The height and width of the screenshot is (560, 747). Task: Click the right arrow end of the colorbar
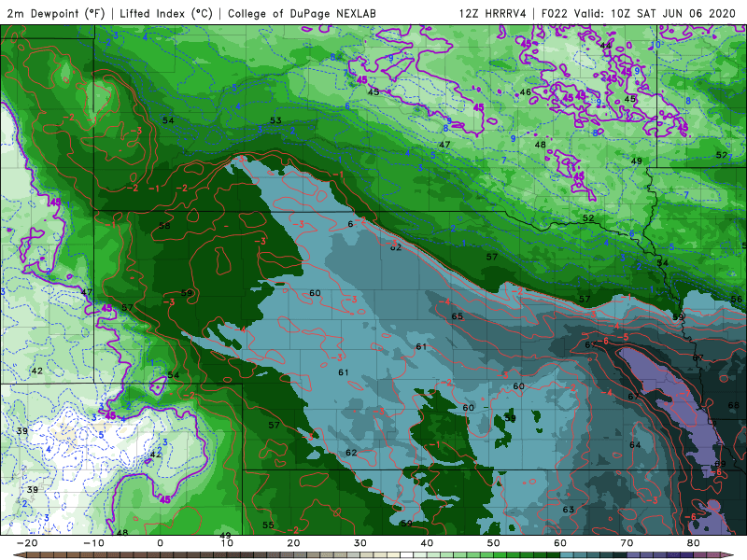point(729,555)
